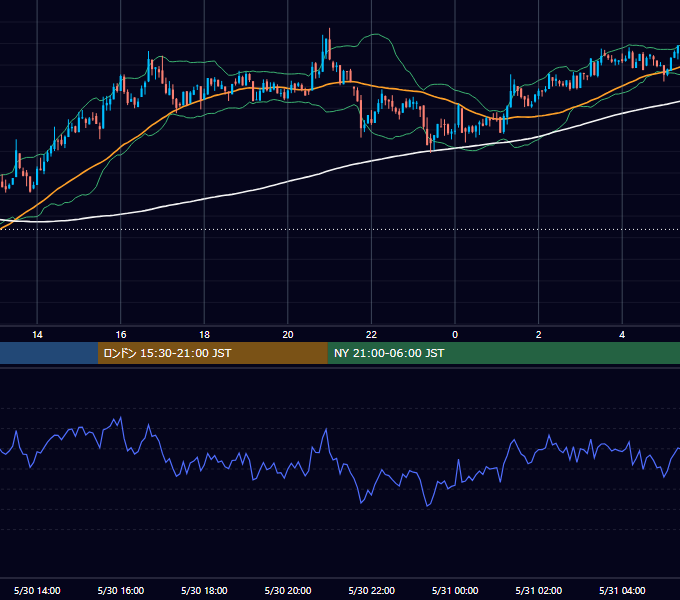Click the 5/31 04:00 date label

click(x=622, y=590)
